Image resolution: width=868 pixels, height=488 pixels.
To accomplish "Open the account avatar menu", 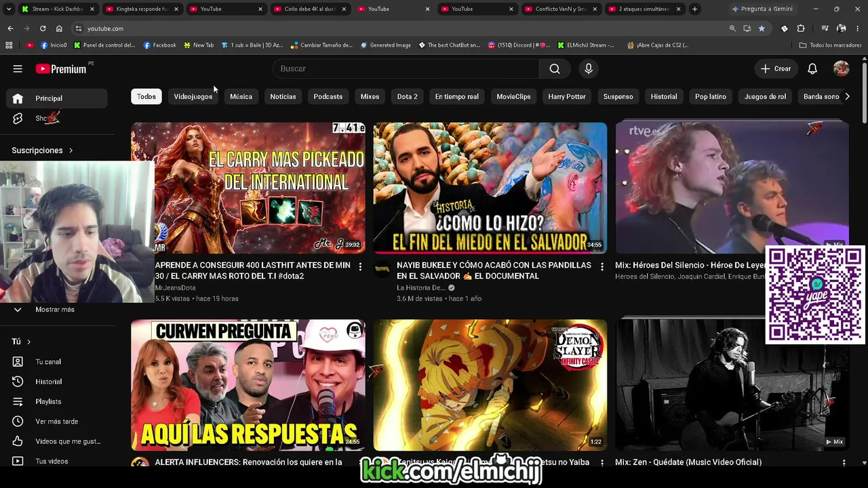I will coord(841,68).
